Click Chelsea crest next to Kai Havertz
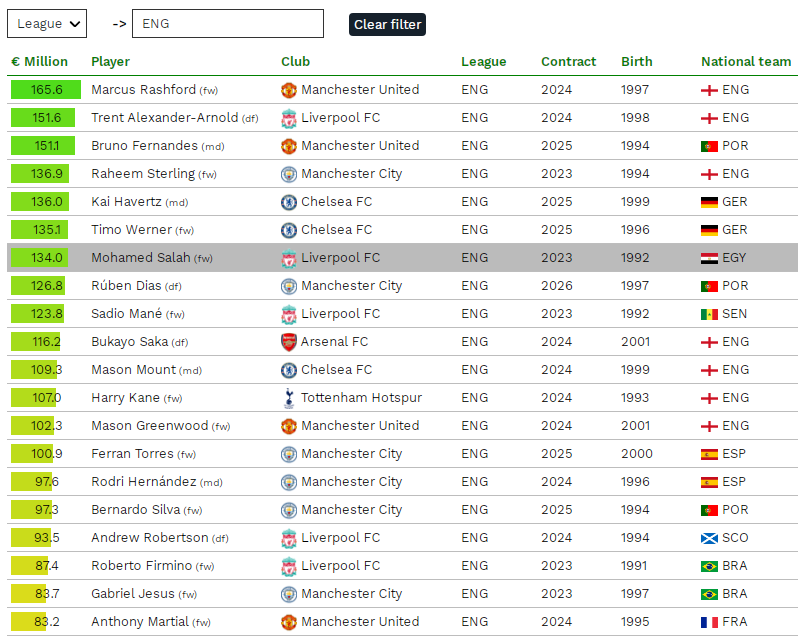Image resolution: width=798 pixels, height=636 pixels. coord(289,202)
